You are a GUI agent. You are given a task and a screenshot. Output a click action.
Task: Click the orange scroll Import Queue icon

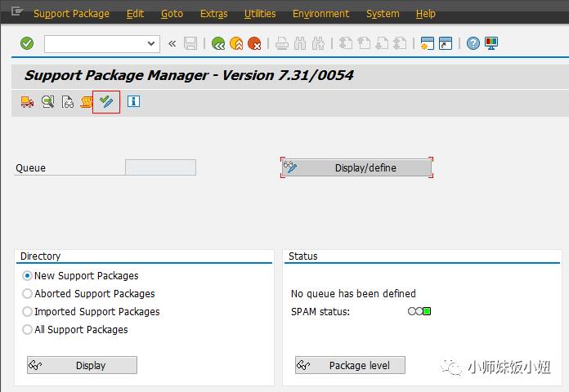pyautogui.click(x=87, y=102)
